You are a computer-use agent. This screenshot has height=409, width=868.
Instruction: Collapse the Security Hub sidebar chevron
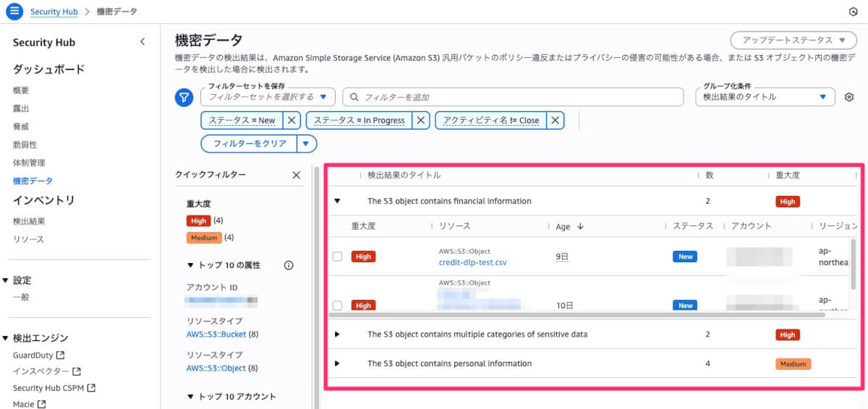coord(142,43)
